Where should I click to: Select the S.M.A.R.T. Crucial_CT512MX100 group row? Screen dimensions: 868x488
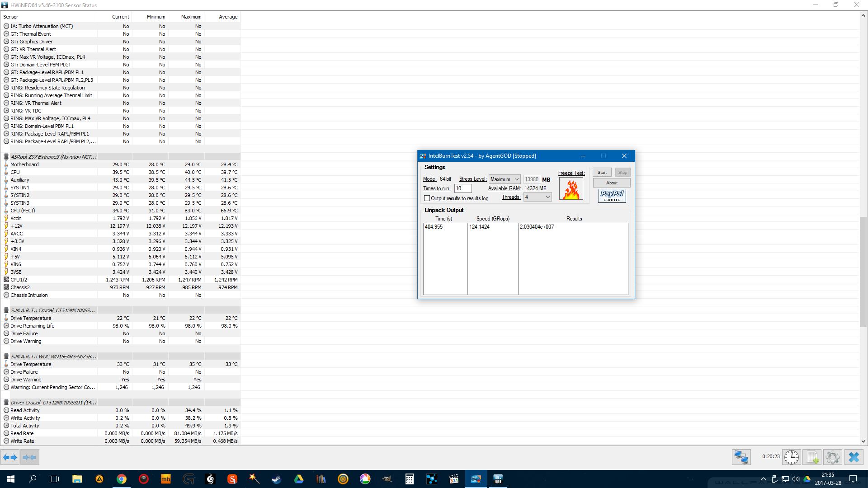point(121,310)
